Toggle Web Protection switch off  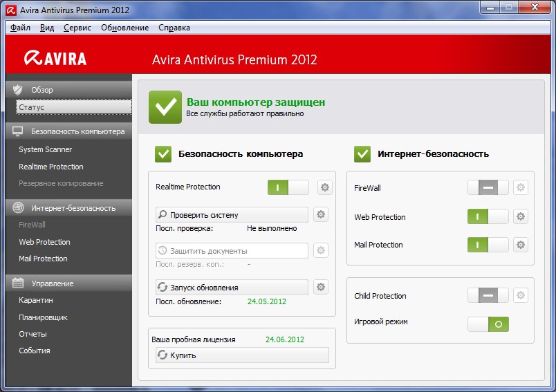click(488, 216)
